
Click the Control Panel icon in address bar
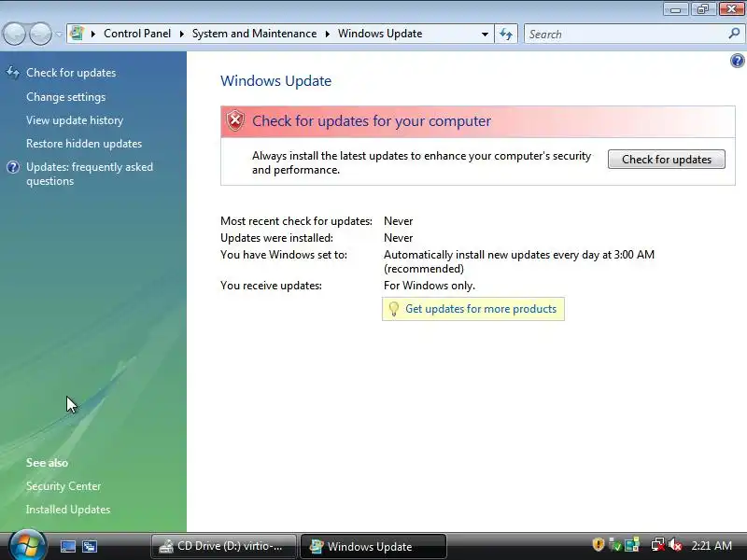click(x=77, y=34)
